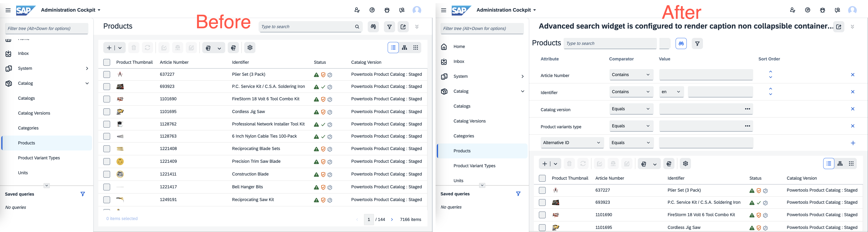Click settings gear icon in Before toolbar
The width and height of the screenshot is (868, 232).
click(x=250, y=48)
